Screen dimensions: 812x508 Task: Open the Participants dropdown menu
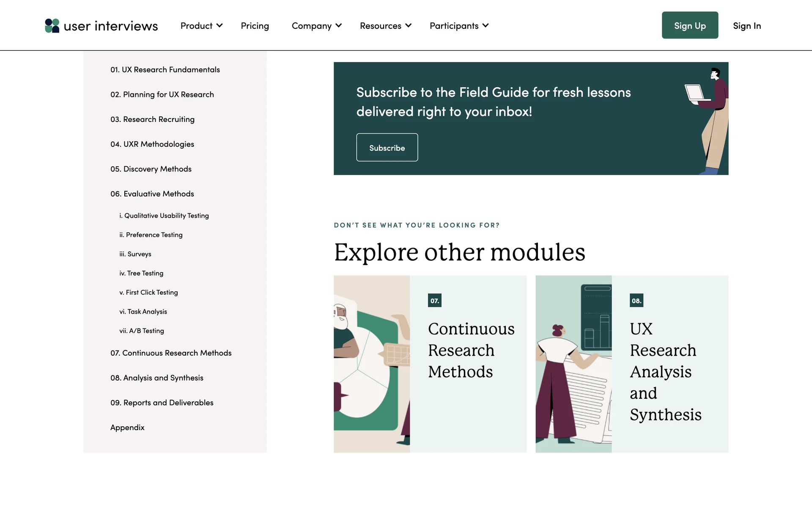459,26
